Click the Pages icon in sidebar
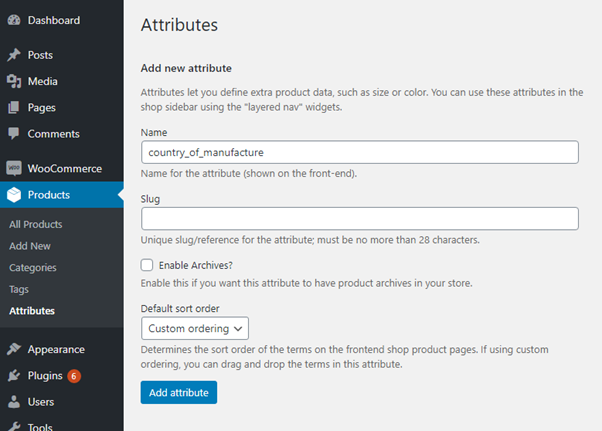 coord(14,107)
